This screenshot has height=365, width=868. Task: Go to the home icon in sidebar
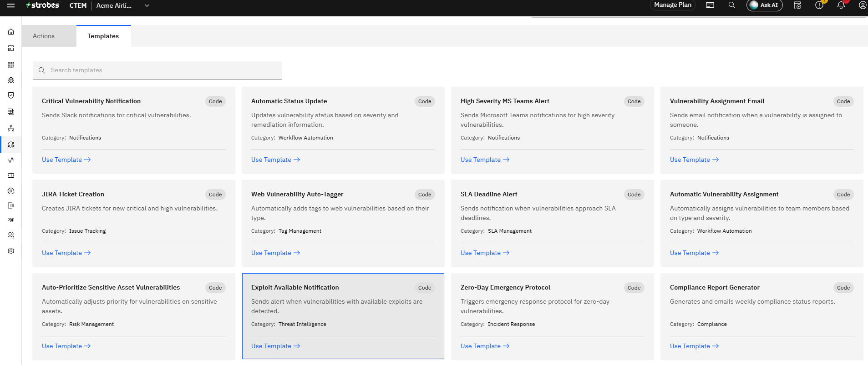11,32
